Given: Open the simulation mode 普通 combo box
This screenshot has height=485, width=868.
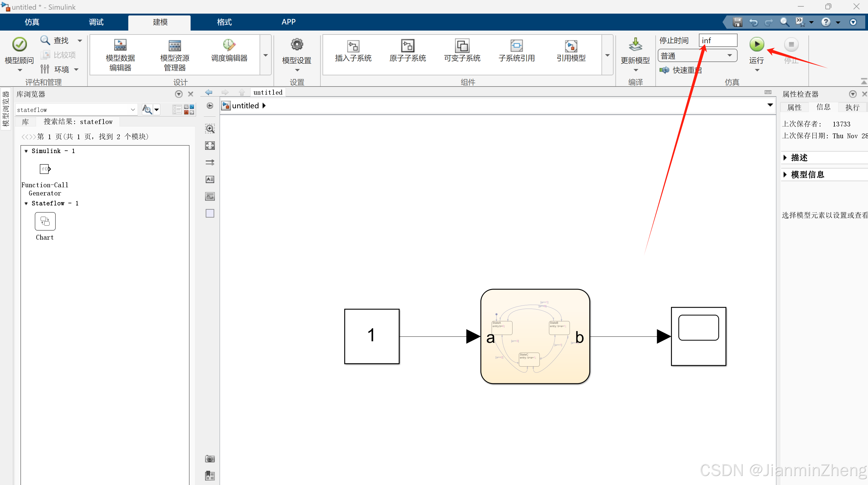Looking at the screenshot, I should coord(697,56).
